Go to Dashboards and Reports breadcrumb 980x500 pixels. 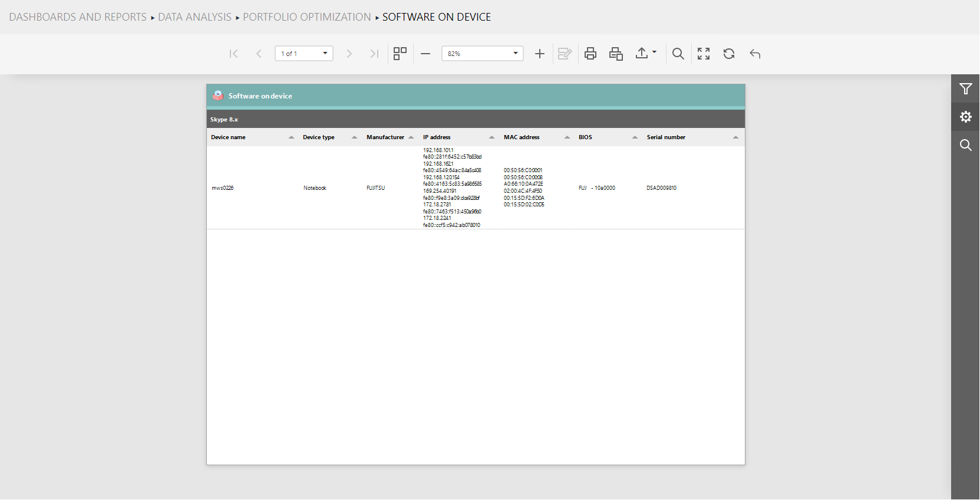pos(78,17)
